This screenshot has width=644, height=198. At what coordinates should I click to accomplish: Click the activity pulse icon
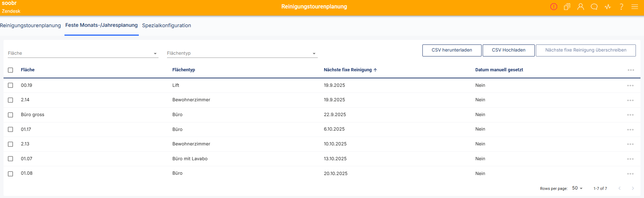pyautogui.click(x=608, y=7)
